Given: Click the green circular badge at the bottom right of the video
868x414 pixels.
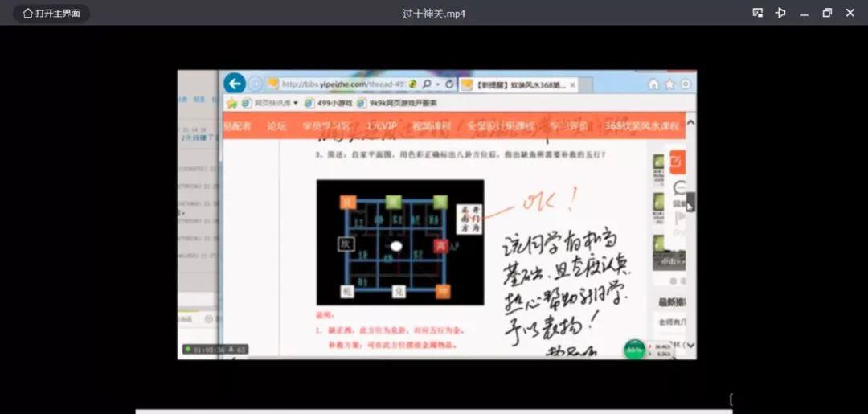Looking at the screenshot, I should point(634,350).
